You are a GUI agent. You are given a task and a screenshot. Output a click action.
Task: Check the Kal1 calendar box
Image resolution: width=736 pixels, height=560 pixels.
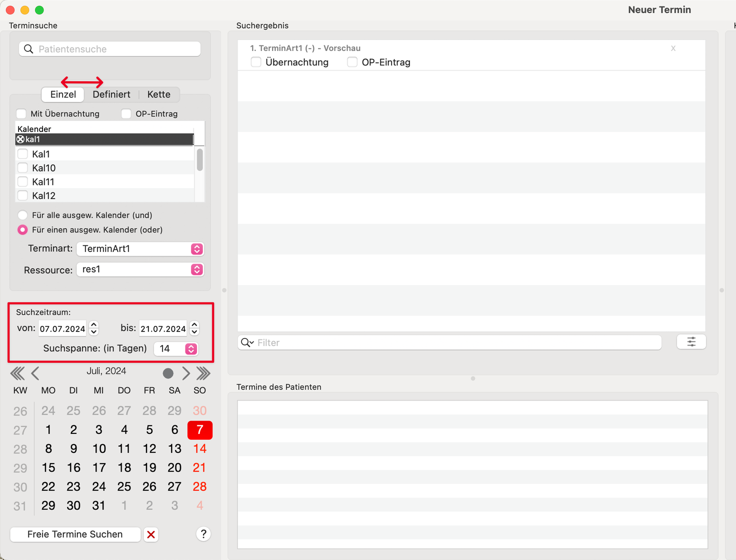(22, 154)
